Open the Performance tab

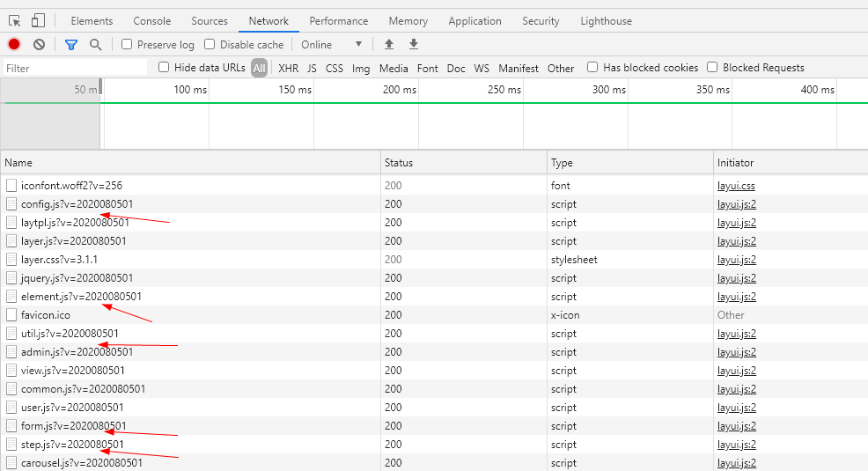point(339,21)
